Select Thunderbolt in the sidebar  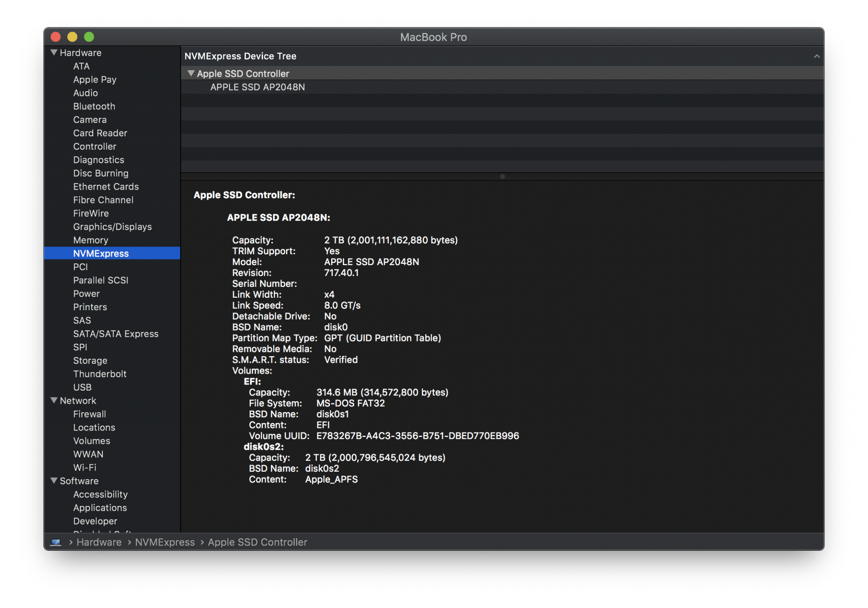[x=99, y=374]
